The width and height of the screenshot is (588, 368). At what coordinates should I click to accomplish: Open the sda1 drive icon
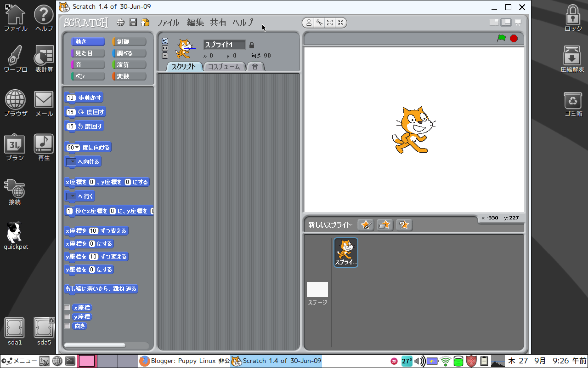tap(15, 331)
